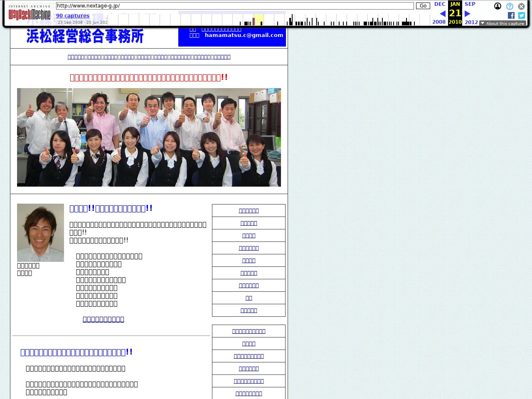Open the help question mark icon

pyautogui.click(x=510, y=6)
